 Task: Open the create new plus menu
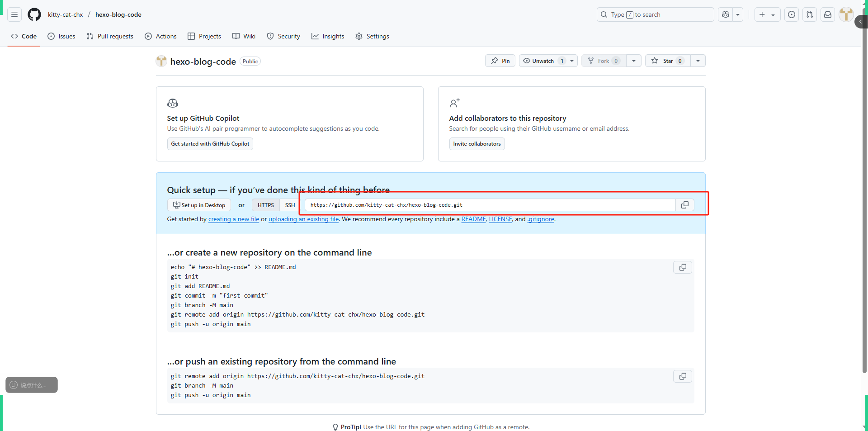pos(767,14)
